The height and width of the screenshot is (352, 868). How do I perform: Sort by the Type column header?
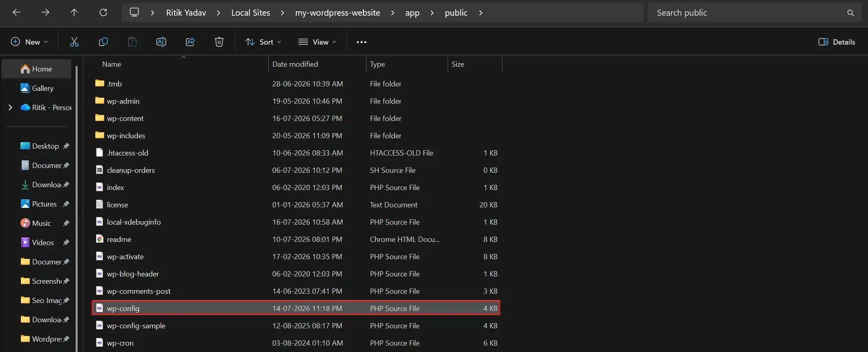tap(377, 64)
